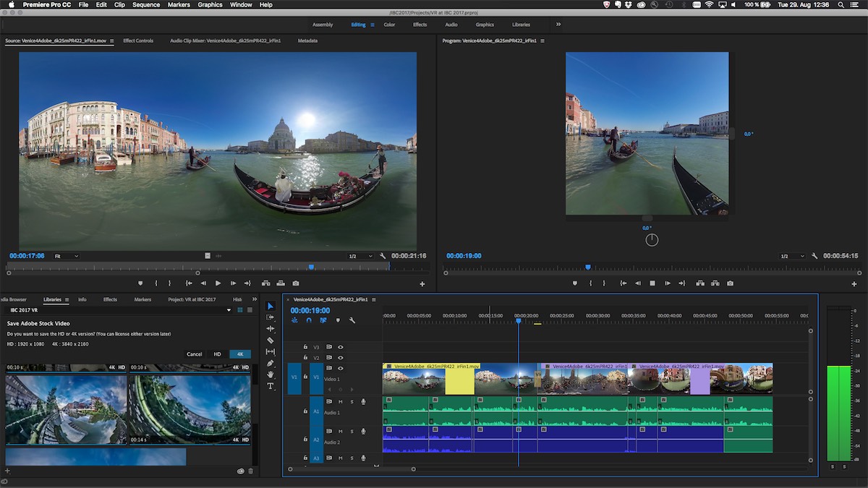The width and height of the screenshot is (868, 488).
Task: Lock the V3 track
Action: click(305, 346)
